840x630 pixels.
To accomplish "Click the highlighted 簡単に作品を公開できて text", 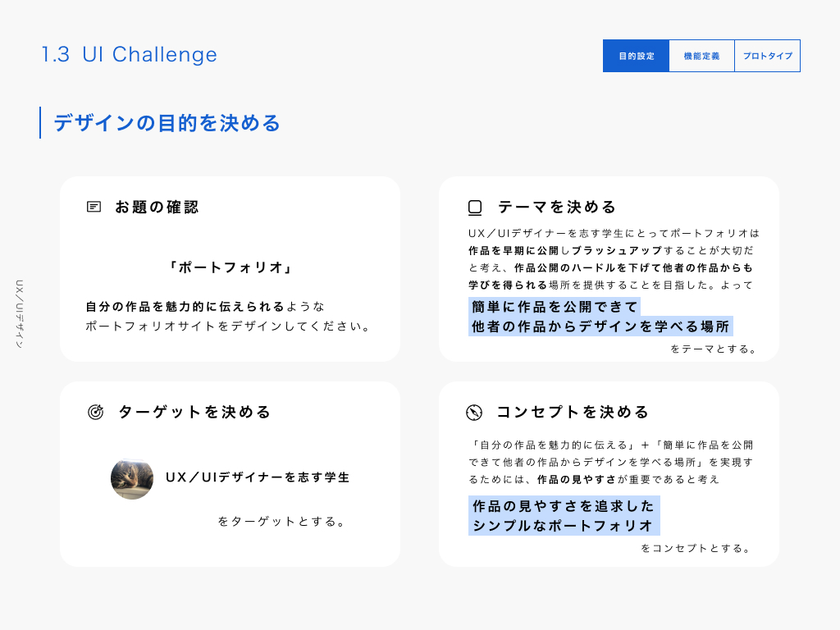I will (x=555, y=307).
